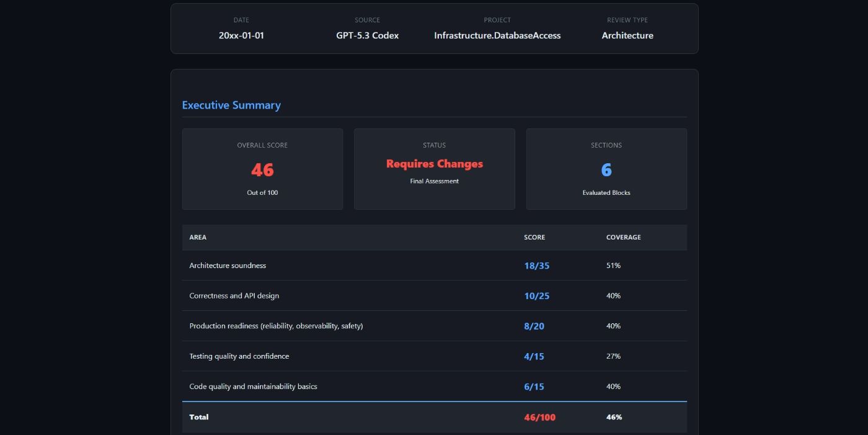Screen dimensions: 868x435
Task: Select the Correctness and API design row
Action: [x=234, y=296]
